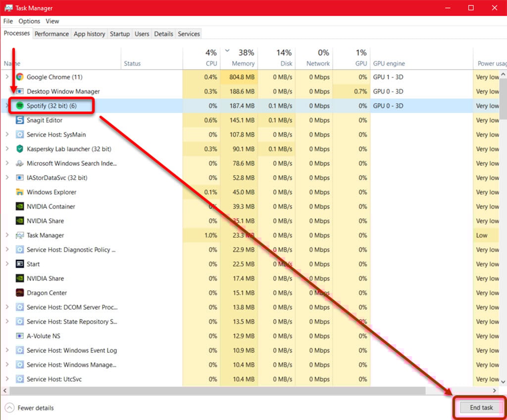The image size is (507, 420).
Task: Click the Microsoft Windows Search Indexer icon
Action: [x=20, y=163]
